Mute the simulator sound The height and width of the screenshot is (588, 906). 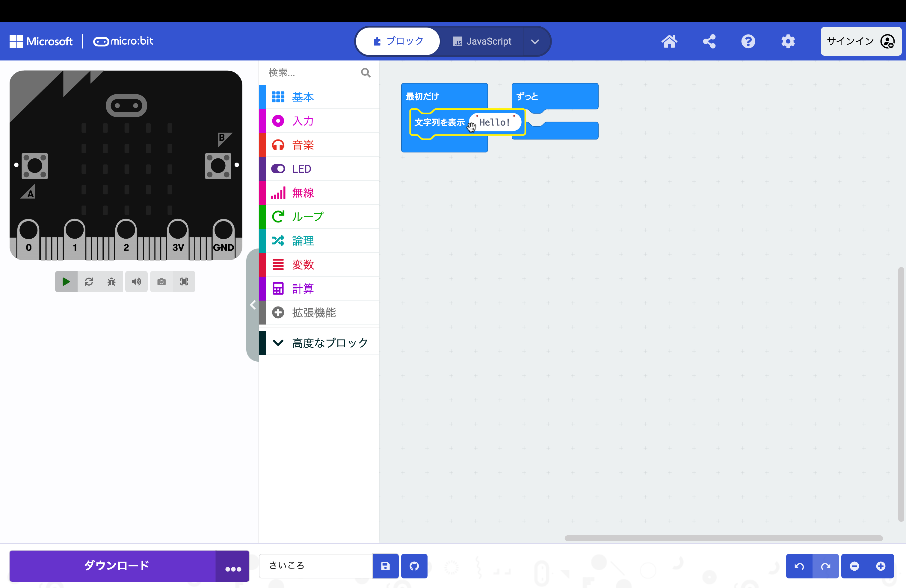[136, 281]
